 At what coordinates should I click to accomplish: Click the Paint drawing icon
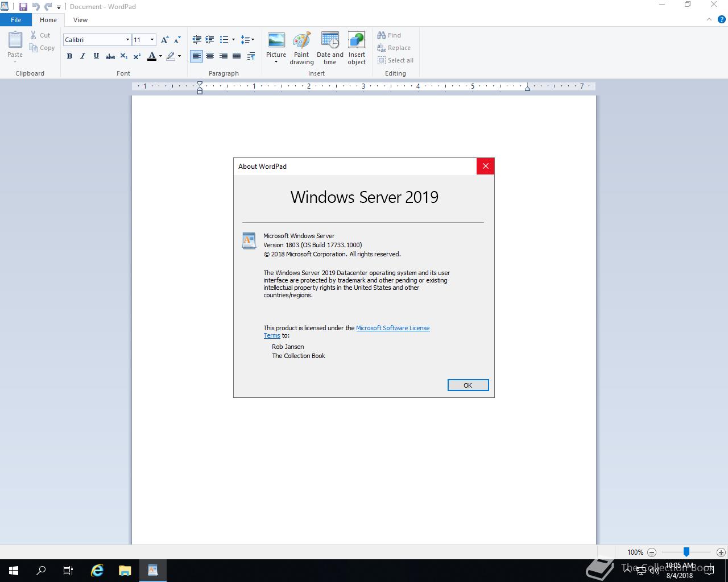301,48
